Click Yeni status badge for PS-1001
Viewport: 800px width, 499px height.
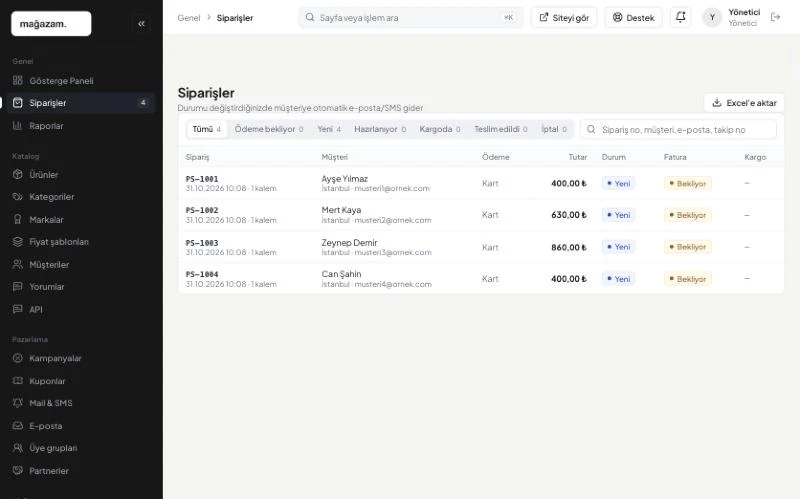point(618,183)
